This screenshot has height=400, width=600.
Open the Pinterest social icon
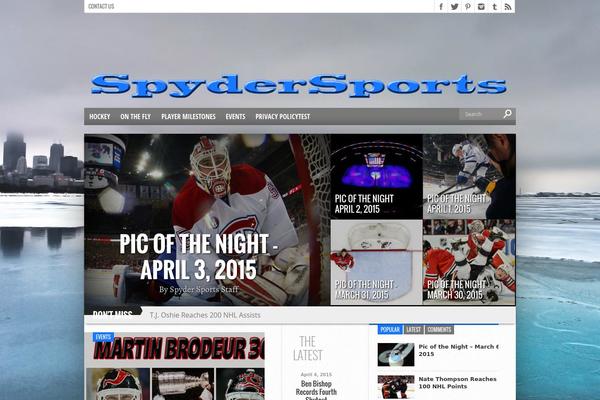[468, 7]
